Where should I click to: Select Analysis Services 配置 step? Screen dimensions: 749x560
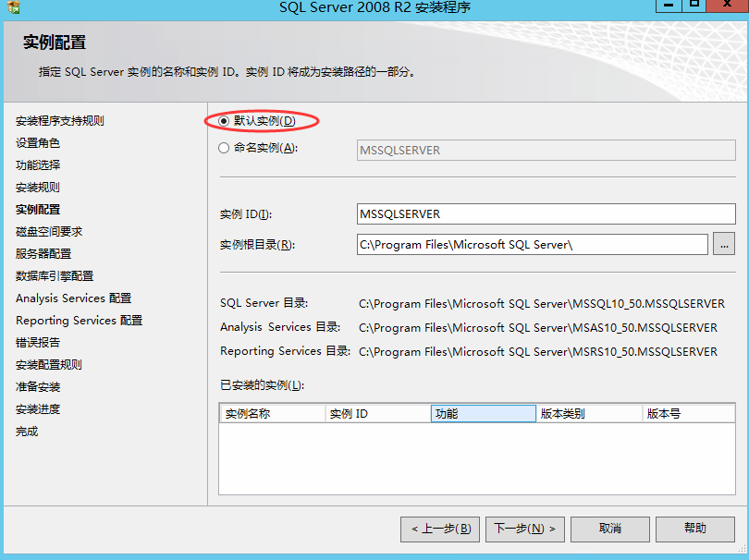pos(74,298)
